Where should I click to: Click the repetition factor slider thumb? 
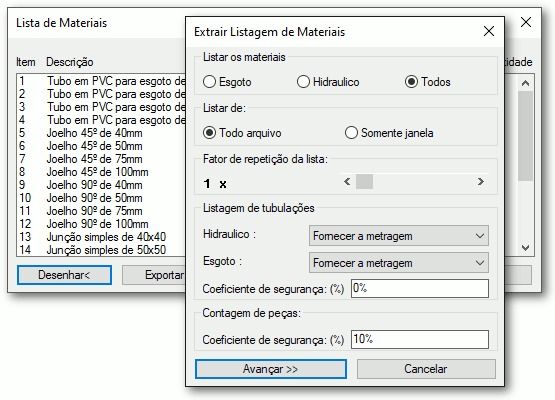(x=364, y=182)
